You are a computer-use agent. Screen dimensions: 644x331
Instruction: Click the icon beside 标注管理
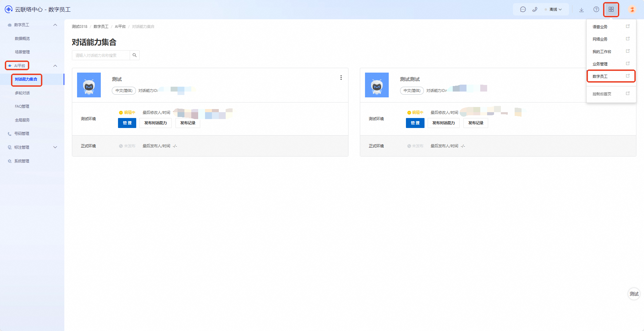(10, 147)
